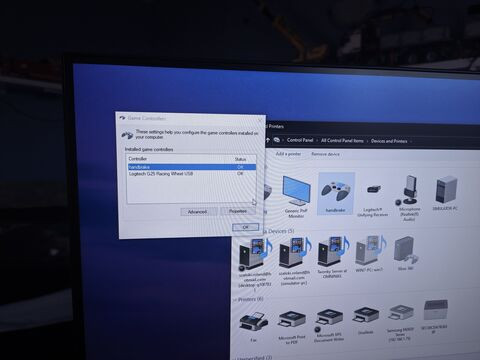Image resolution: width=480 pixels, height=360 pixels.
Task: Open dropdown arrow after Devices and Printers breadcrumb
Action: (411, 141)
